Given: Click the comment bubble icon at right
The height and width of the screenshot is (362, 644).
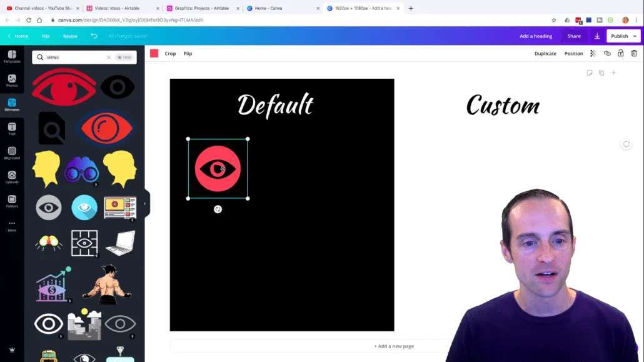Looking at the screenshot, I should tap(626, 144).
